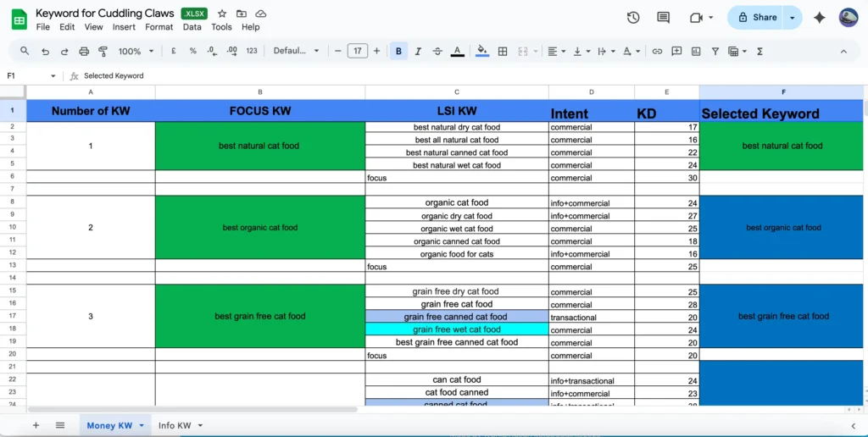Switch to the Info KW sheet tab
The image size is (868, 437).
(175, 425)
